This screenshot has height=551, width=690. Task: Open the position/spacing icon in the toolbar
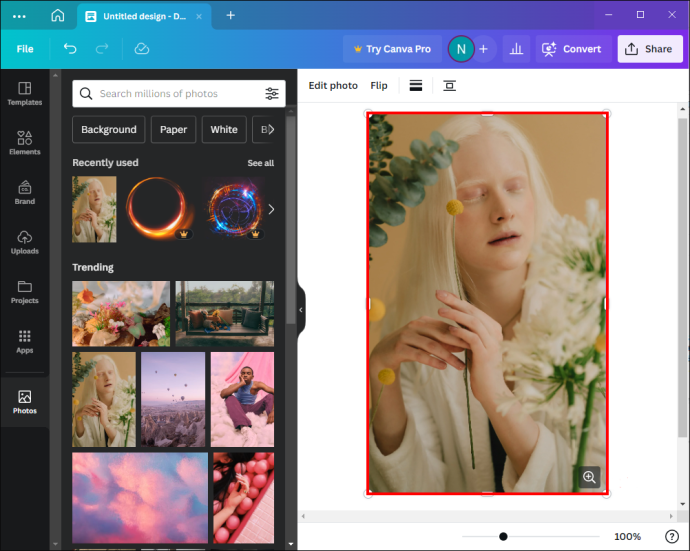click(x=449, y=85)
